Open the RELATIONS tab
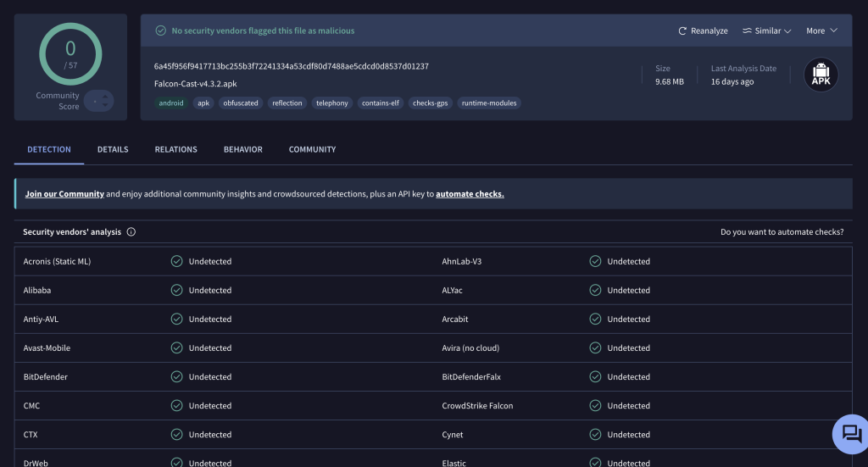Image resolution: width=868 pixels, height=467 pixels. coord(176,149)
